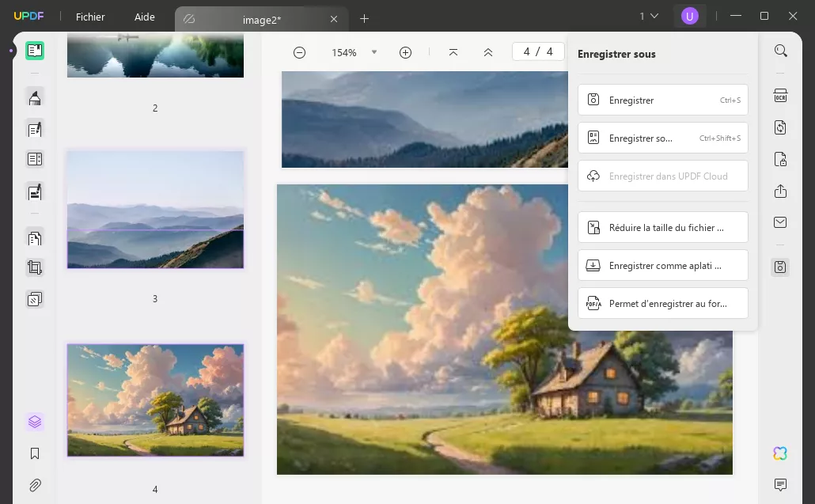Screen dimensions: 815x504
Task: Open the Edit PDF tool
Action: coord(34,129)
